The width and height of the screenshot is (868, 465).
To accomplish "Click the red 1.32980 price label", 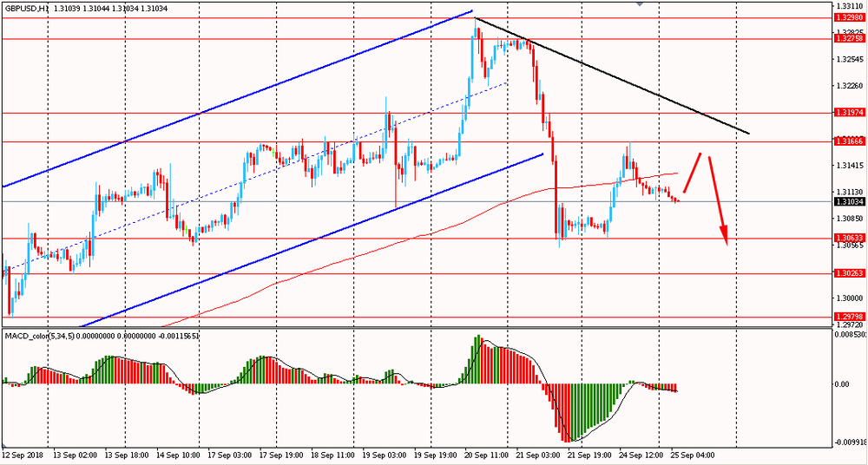I will tap(849, 17).
